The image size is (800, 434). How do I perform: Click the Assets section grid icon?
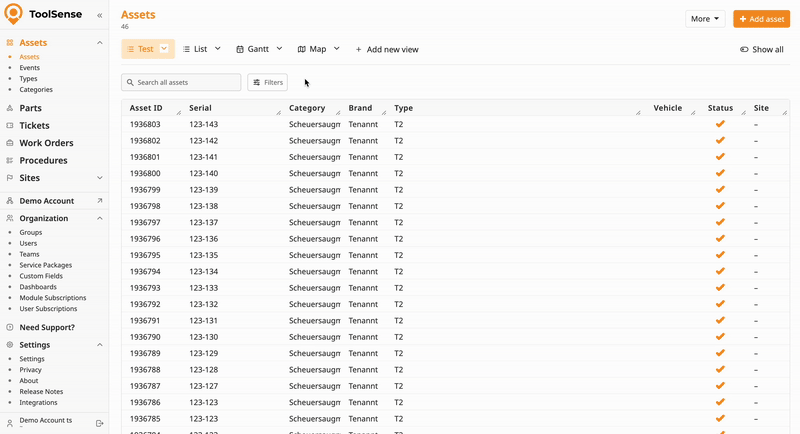coord(10,43)
